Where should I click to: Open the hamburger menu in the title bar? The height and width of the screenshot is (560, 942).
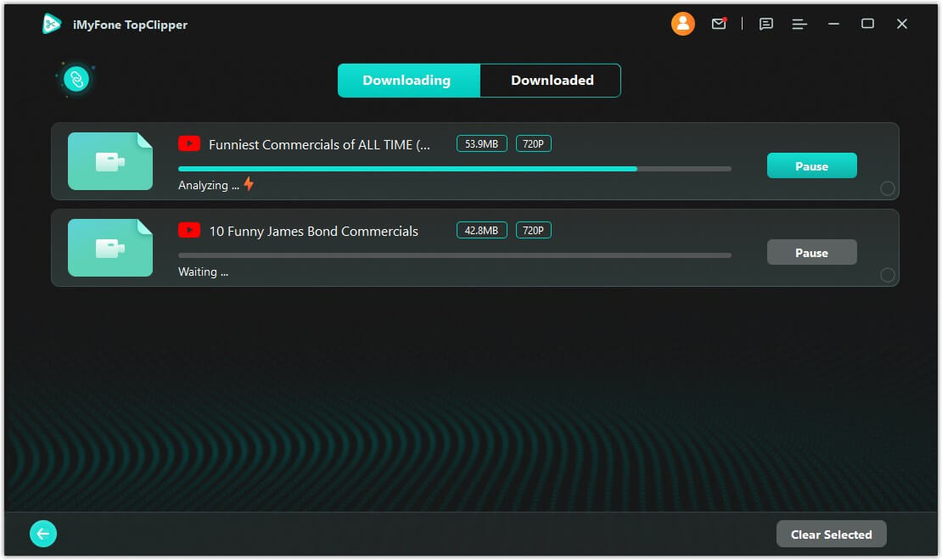click(799, 24)
